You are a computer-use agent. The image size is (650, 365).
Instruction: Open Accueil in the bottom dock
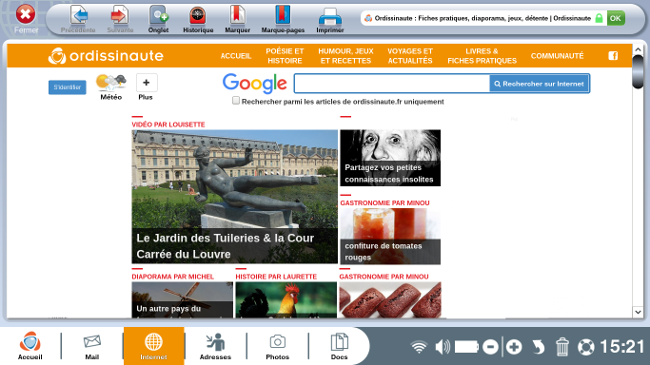(x=30, y=346)
